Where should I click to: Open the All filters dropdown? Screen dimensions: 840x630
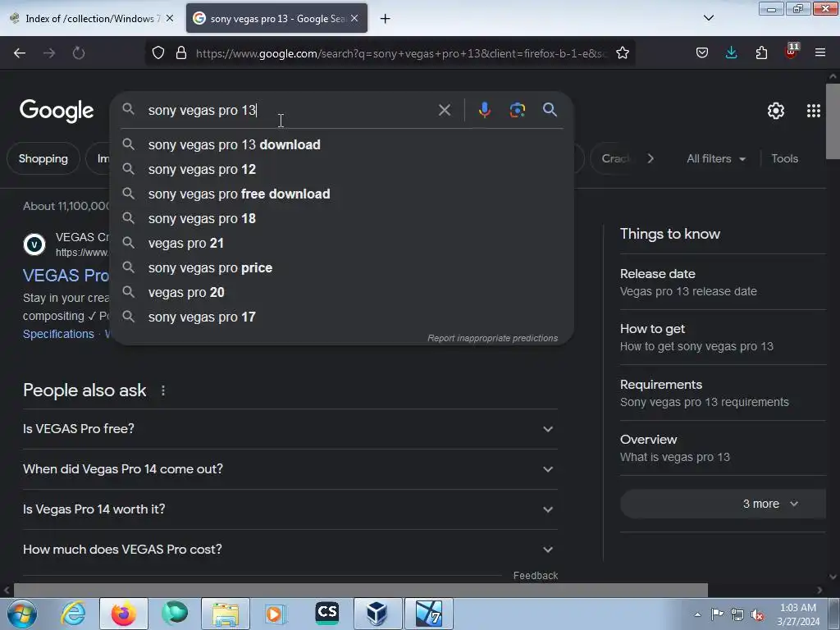[x=715, y=159]
